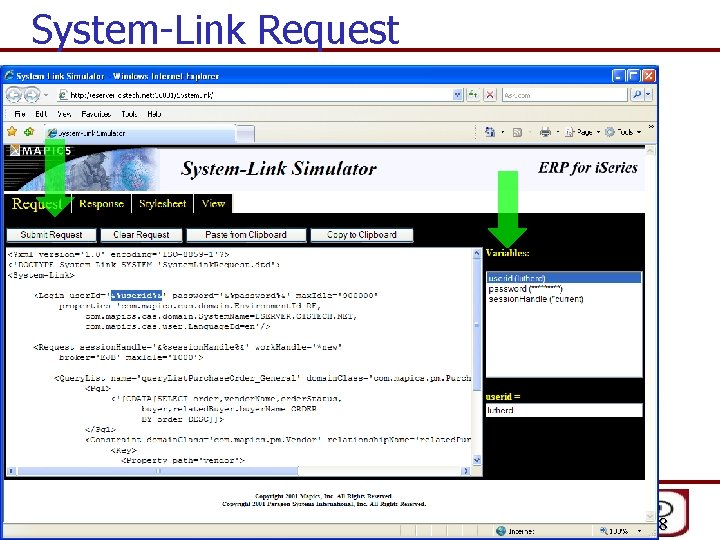720x540 pixels.
Task: Click the page icon in the address bar
Action: pyautogui.click(x=63, y=95)
